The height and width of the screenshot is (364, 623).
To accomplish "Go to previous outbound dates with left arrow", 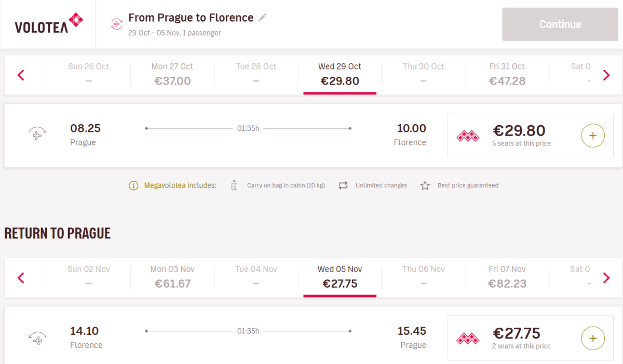I will (21, 75).
